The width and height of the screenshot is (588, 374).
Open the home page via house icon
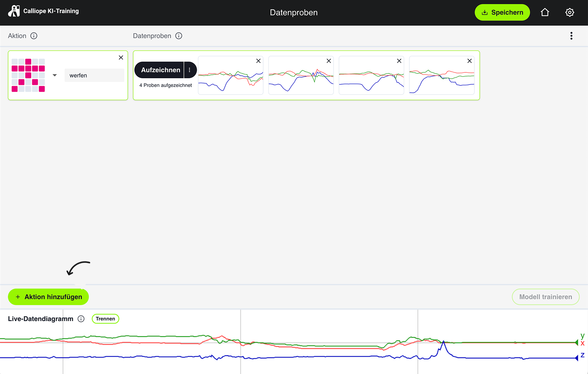[545, 12]
